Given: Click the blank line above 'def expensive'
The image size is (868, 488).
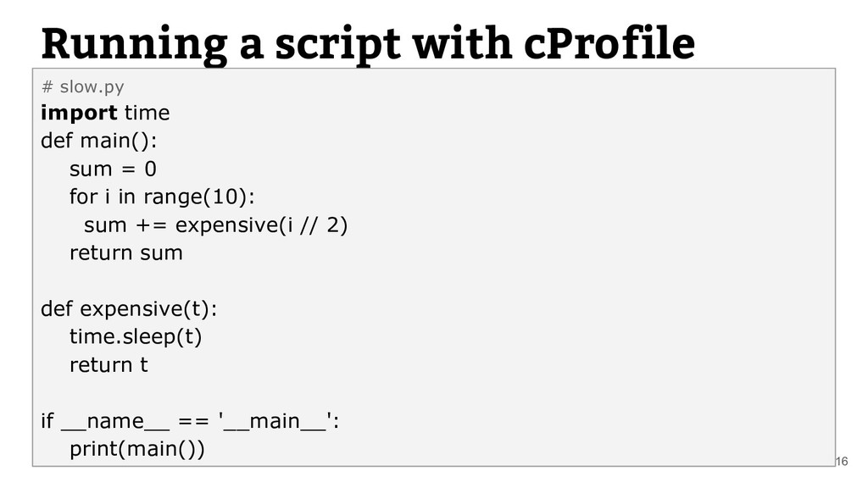Looking at the screenshot, I should (434, 280).
